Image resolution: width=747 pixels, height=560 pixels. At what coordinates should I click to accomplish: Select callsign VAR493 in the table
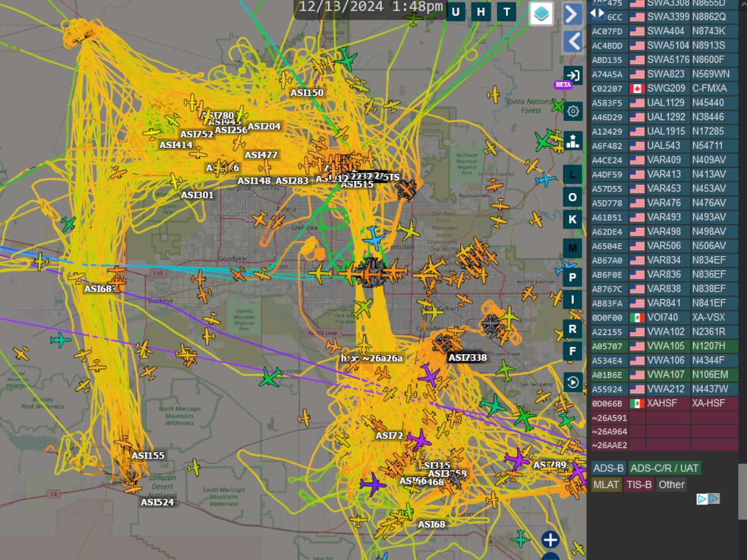tap(664, 217)
